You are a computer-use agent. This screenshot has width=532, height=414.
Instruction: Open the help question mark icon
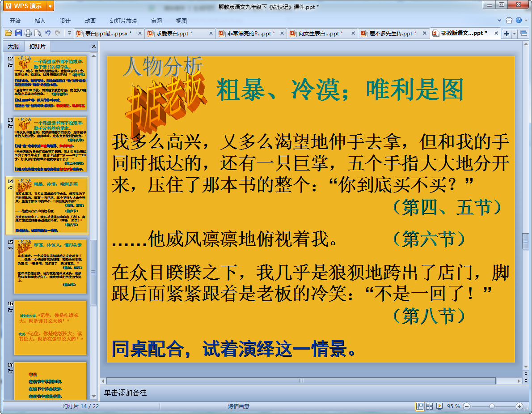[519, 21]
